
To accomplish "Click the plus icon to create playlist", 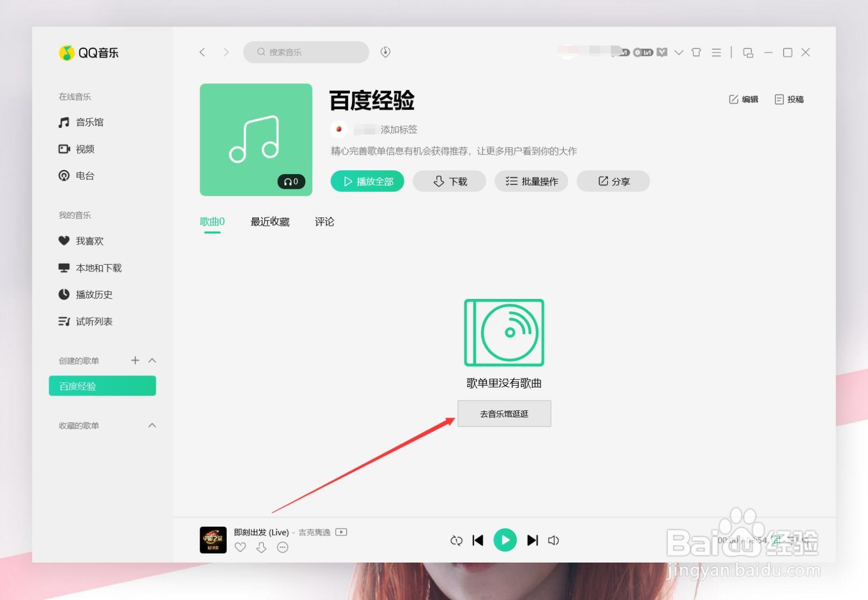I will (x=135, y=360).
